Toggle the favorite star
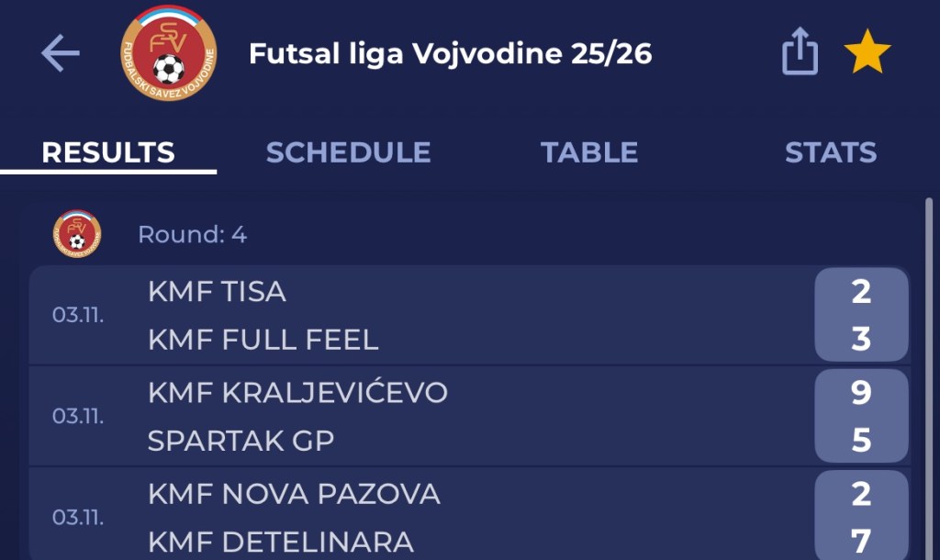 pyautogui.click(x=867, y=53)
